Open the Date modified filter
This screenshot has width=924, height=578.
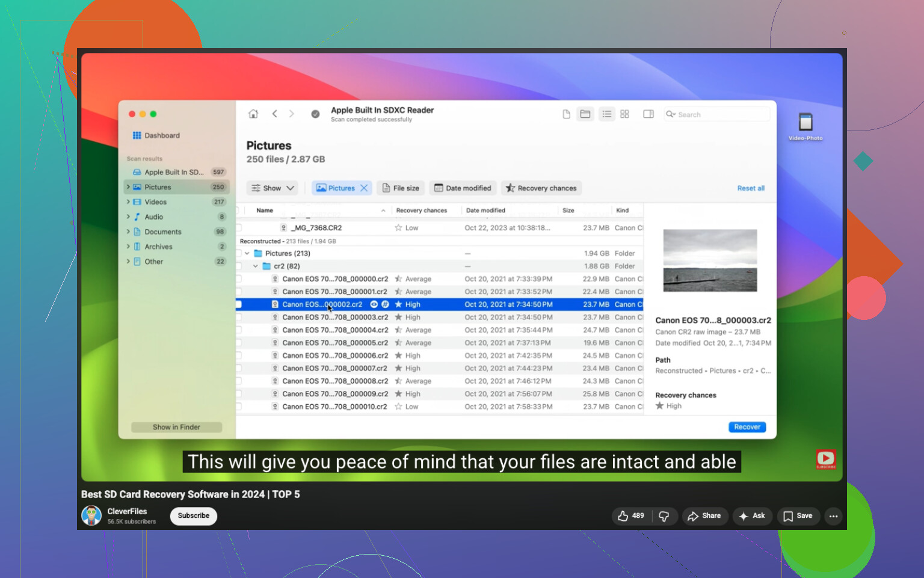(463, 188)
